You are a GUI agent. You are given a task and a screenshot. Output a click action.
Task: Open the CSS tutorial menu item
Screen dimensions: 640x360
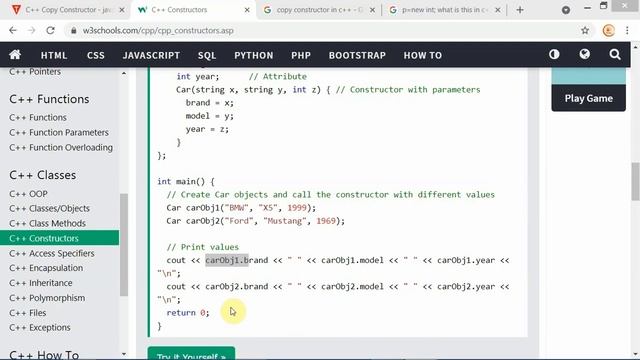(x=96, y=55)
